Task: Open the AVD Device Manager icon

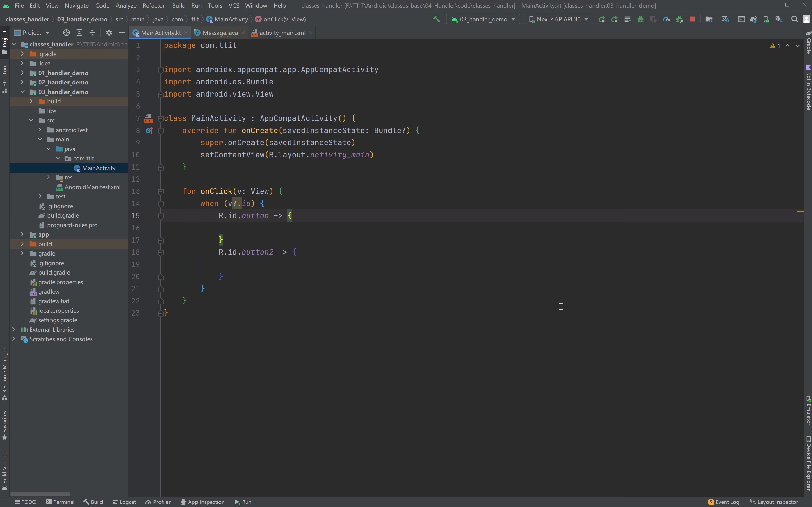Action: (767, 19)
